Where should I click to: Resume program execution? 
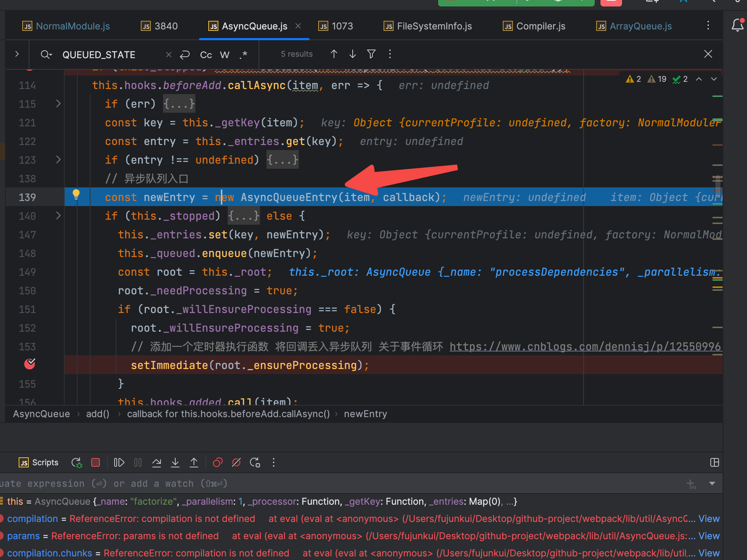(x=119, y=462)
